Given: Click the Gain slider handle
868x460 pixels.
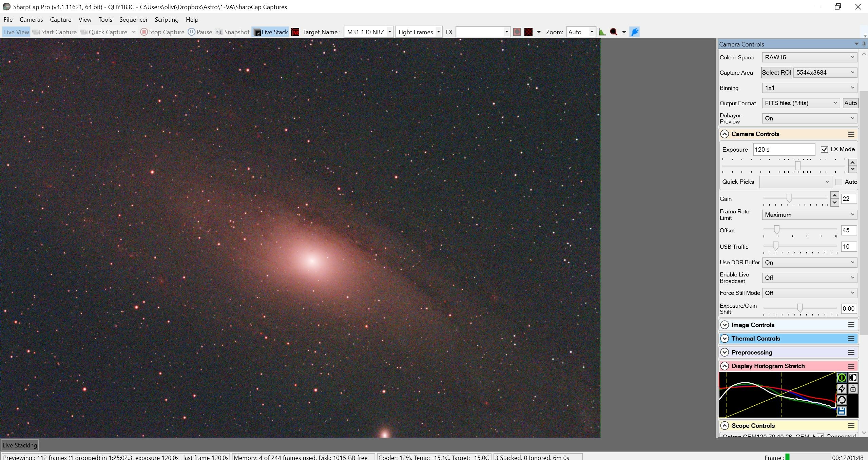Looking at the screenshot, I should [x=789, y=198].
